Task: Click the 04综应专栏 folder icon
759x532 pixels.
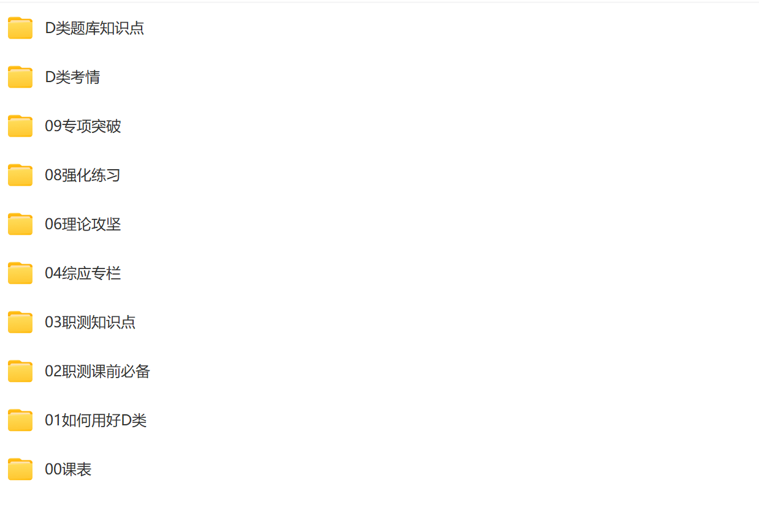Action: 20,273
